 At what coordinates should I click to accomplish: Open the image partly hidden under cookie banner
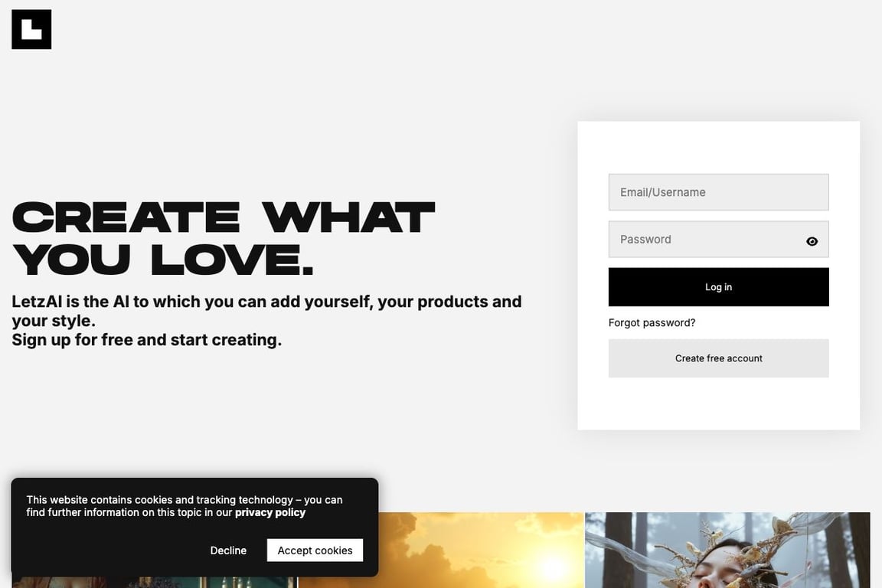[x=154, y=583]
